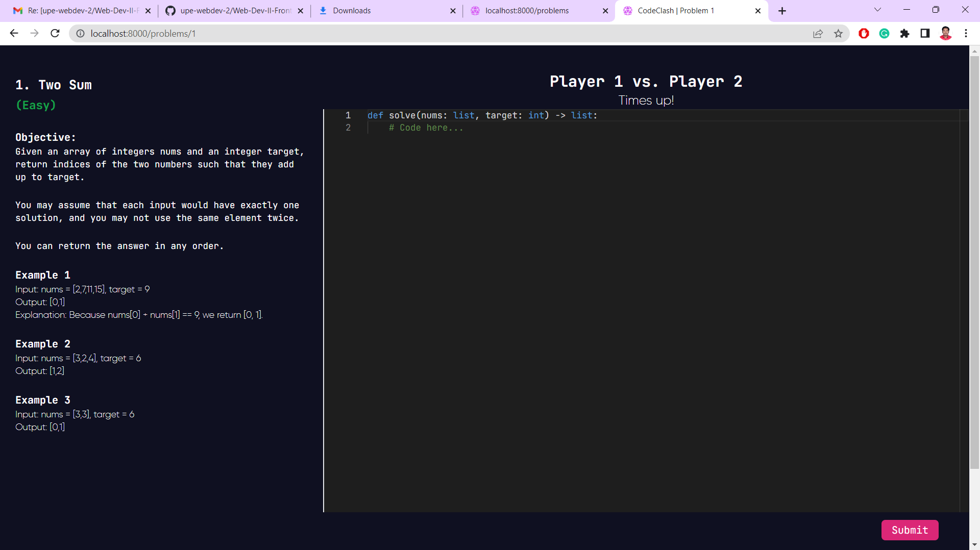
Task: Bookmark the page using the star icon
Action: click(x=839, y=33)
